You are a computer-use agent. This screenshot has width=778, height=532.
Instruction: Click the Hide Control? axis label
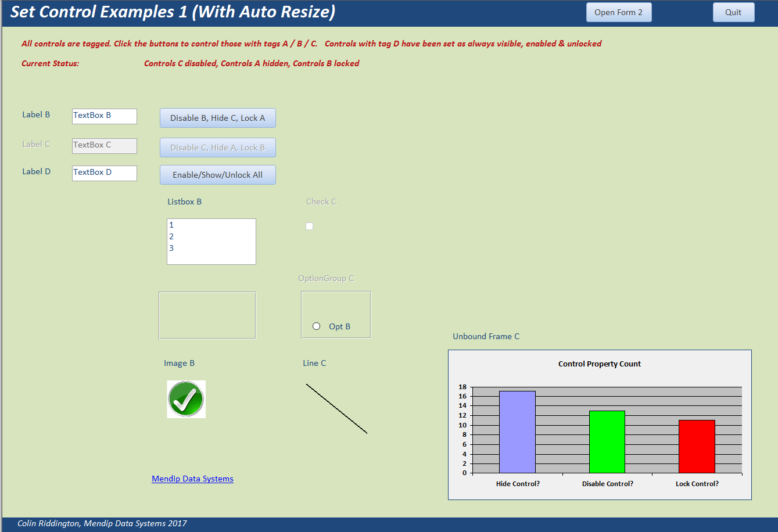coord(518,484)
